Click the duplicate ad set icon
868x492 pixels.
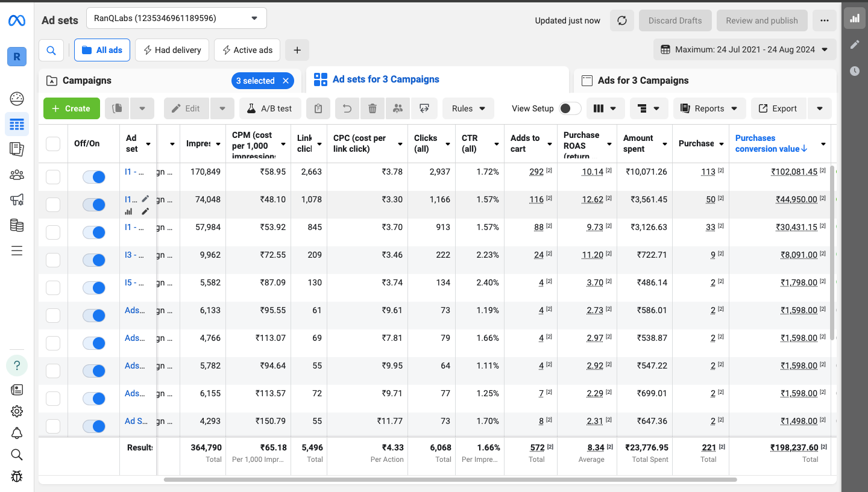118,108
